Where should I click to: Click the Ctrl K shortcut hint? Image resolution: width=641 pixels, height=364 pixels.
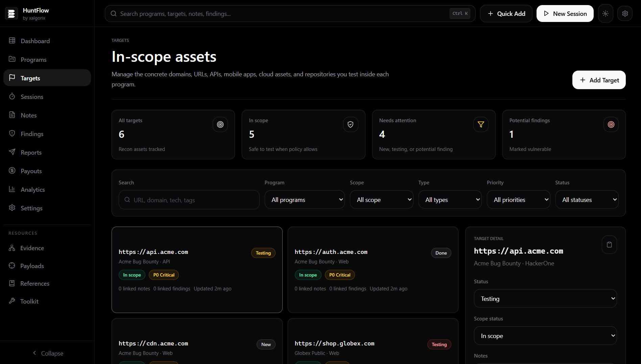click(x=460, y=14)
